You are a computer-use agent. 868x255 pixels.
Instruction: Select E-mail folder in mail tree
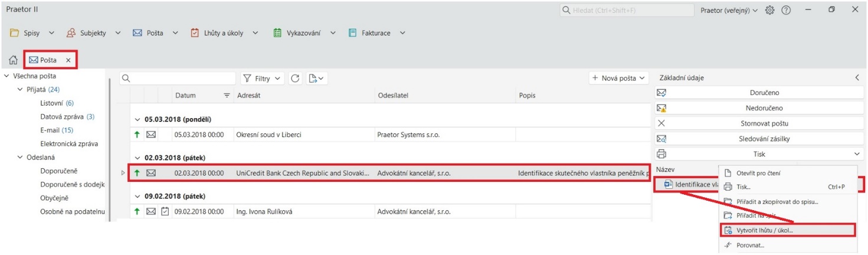(x=50, y=130)
